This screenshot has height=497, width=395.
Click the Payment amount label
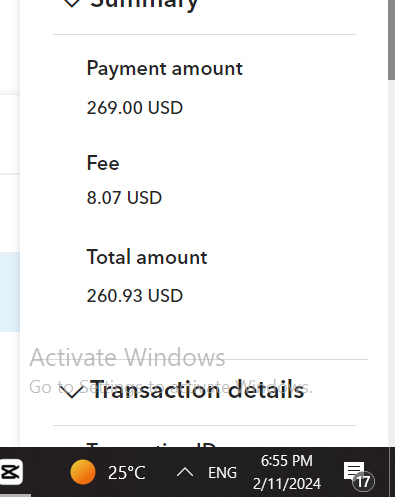point(164,69)
